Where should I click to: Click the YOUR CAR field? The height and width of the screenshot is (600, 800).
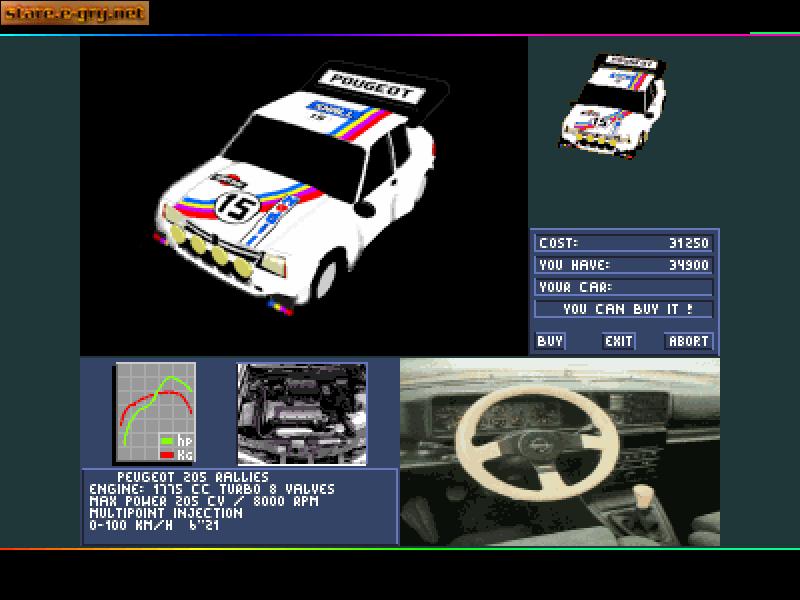click(x=620, y=287)
